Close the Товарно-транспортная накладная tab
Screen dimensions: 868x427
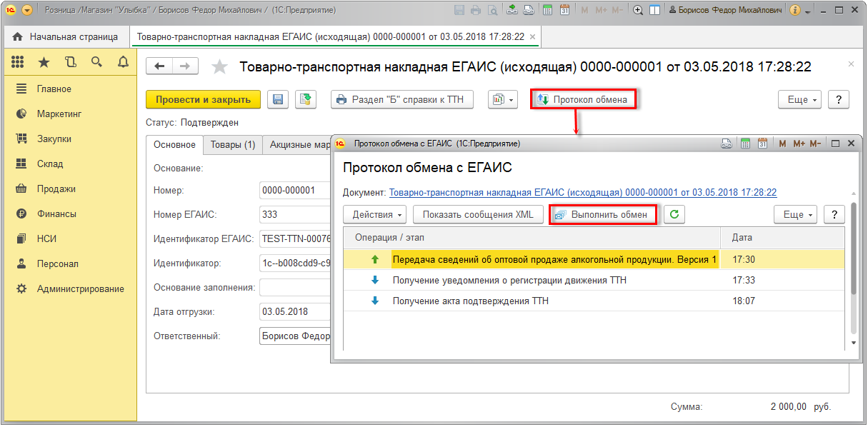click(x=533, y=36)
